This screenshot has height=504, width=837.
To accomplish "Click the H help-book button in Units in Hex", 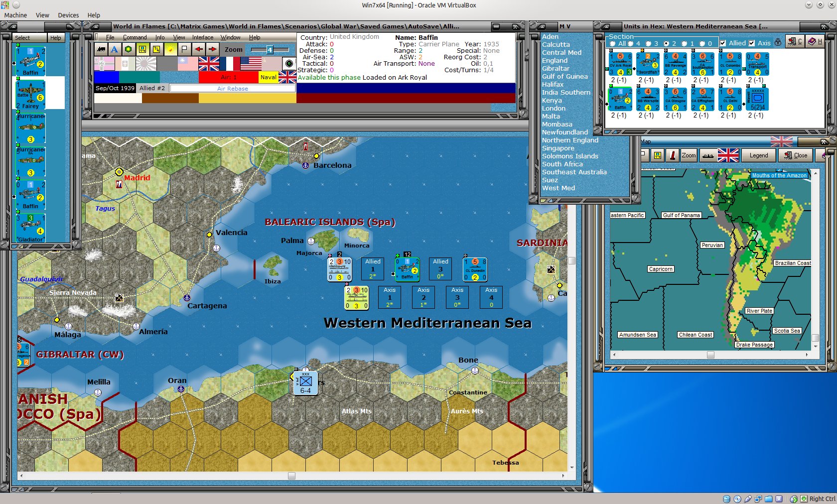I will [x=815, y=42].
